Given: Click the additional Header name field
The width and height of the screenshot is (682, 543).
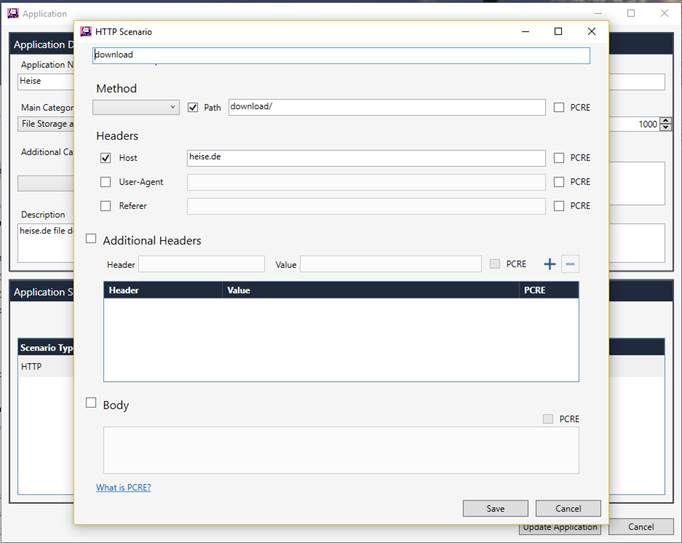Looking at the screenshot, I should click(x=201, y=264).
